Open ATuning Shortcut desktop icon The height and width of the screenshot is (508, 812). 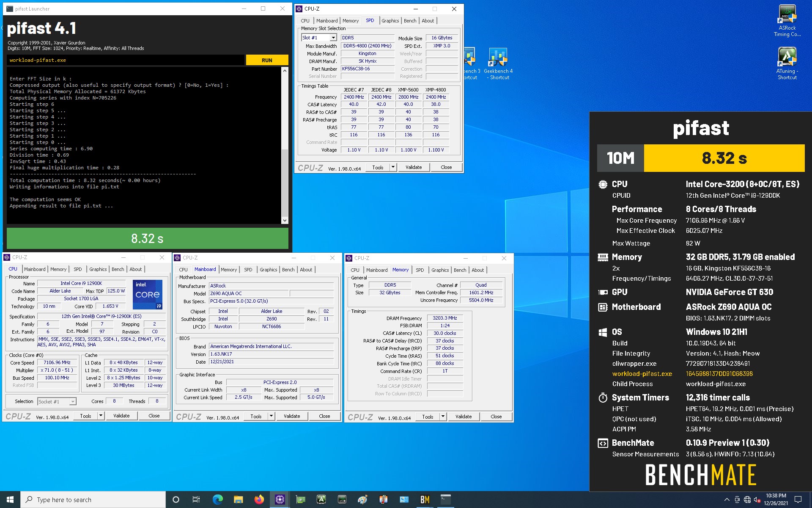(787, 63)
